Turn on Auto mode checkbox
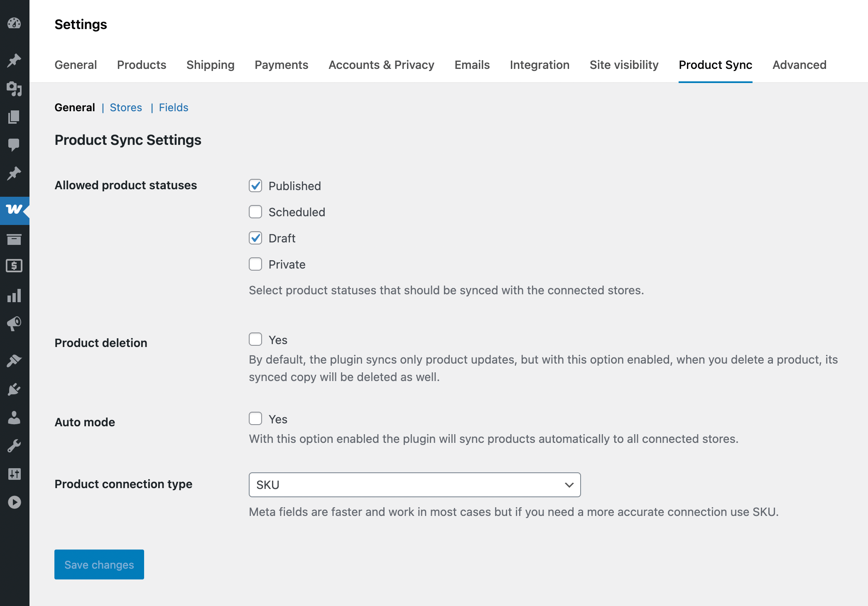The height and width of the screenshot is (606, 868). (x=255, y=419)
